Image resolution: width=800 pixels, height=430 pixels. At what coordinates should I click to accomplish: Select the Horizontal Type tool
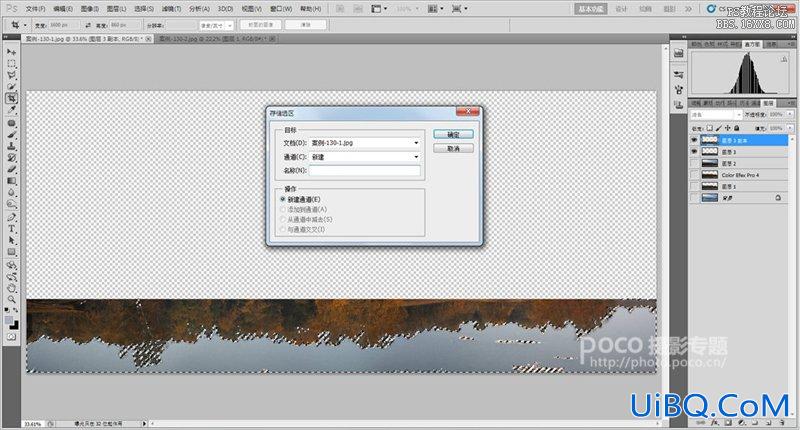[11, 229]
